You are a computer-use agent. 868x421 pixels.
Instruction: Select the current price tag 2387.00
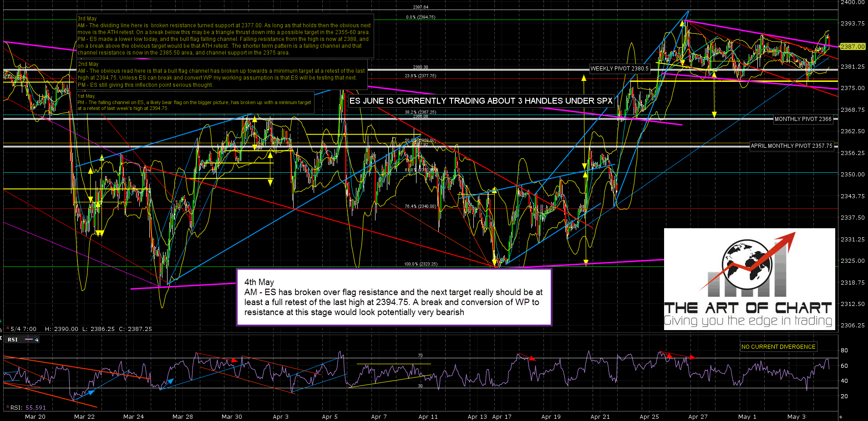(853, 46)
